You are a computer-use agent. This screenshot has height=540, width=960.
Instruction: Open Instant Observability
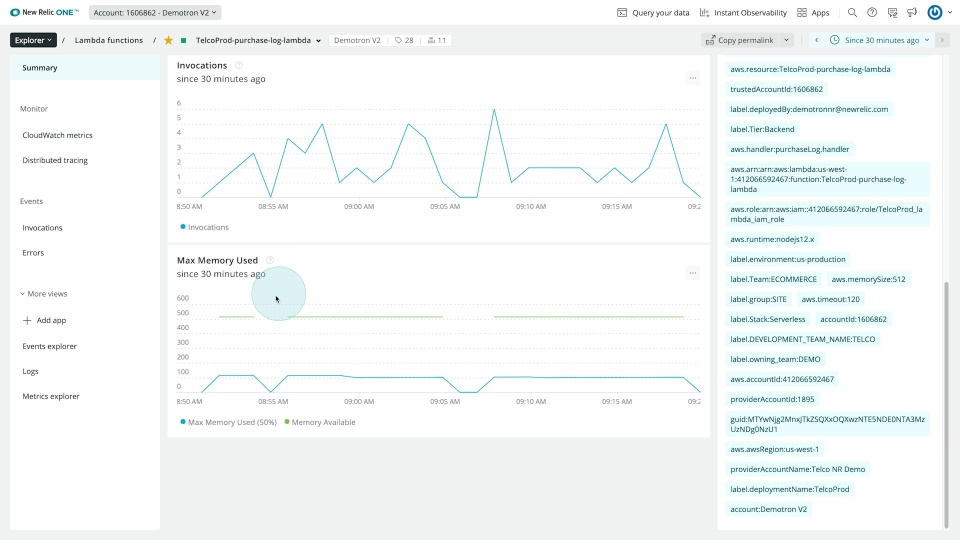pyautogui.click(x=743, y=12)
